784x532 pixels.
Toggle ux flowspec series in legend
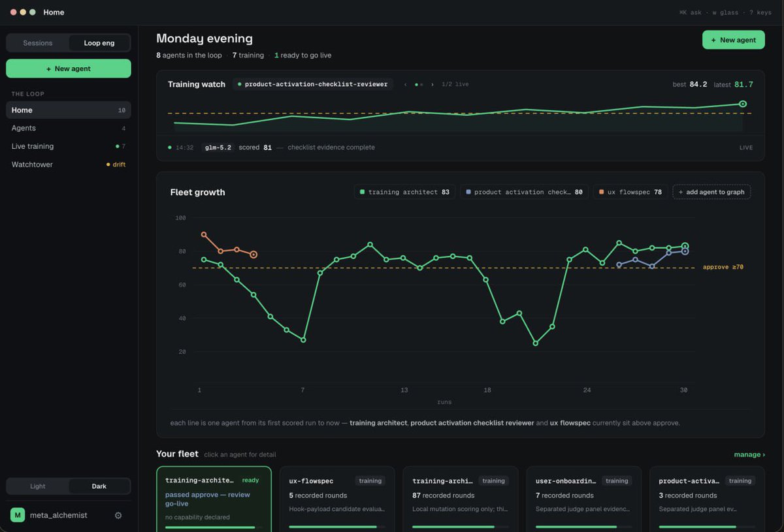[x=630, y=192]
